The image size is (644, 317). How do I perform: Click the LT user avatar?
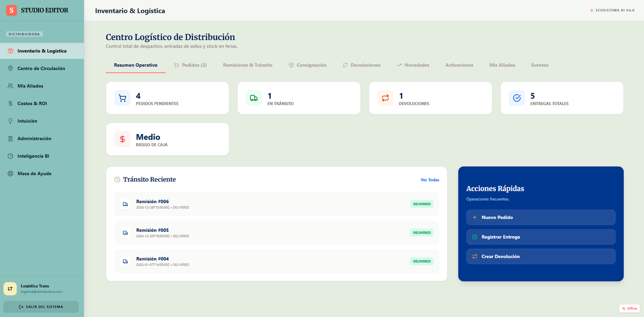click(10, 288)
